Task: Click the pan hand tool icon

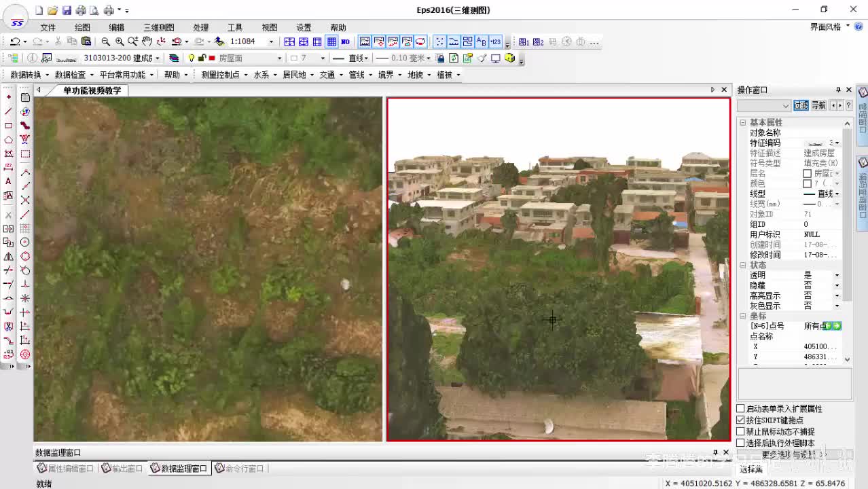Action: coord(147,42)
